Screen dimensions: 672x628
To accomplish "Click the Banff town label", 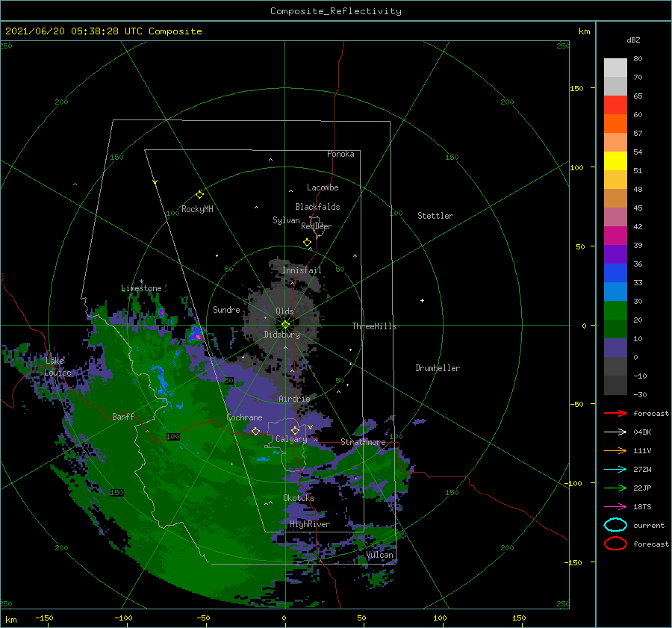I will [123, 416].
